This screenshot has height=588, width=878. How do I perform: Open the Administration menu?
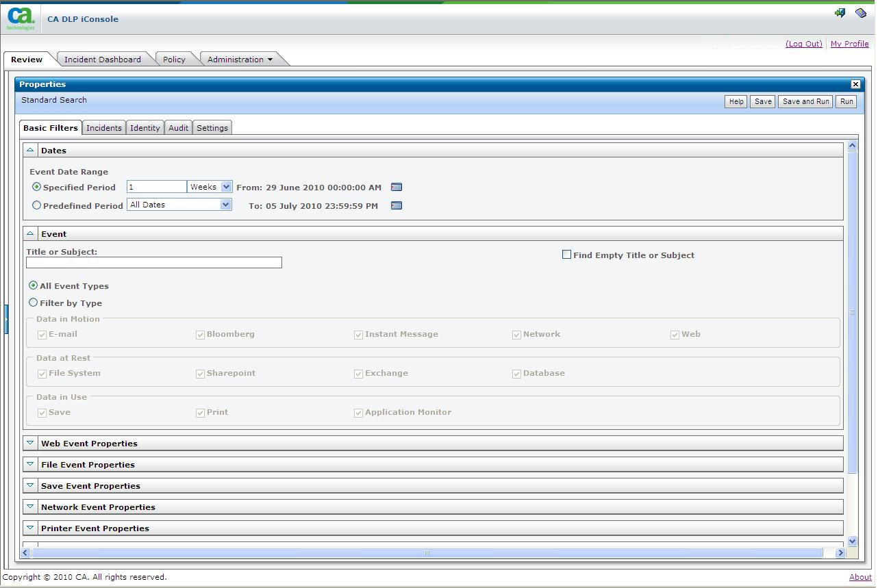pos(236,59)
